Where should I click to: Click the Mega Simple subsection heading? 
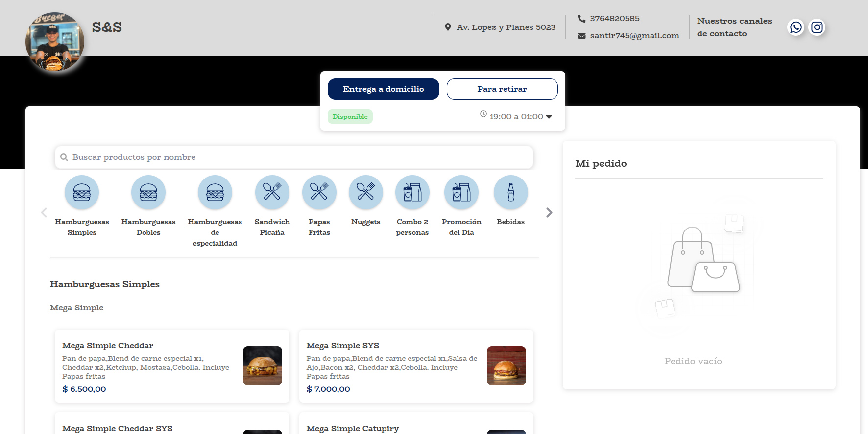pos(77,308)
